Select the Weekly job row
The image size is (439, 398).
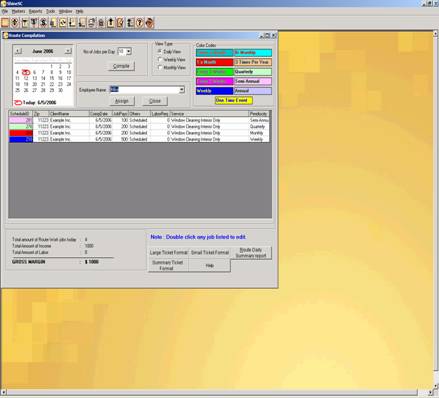coord(139,139)
